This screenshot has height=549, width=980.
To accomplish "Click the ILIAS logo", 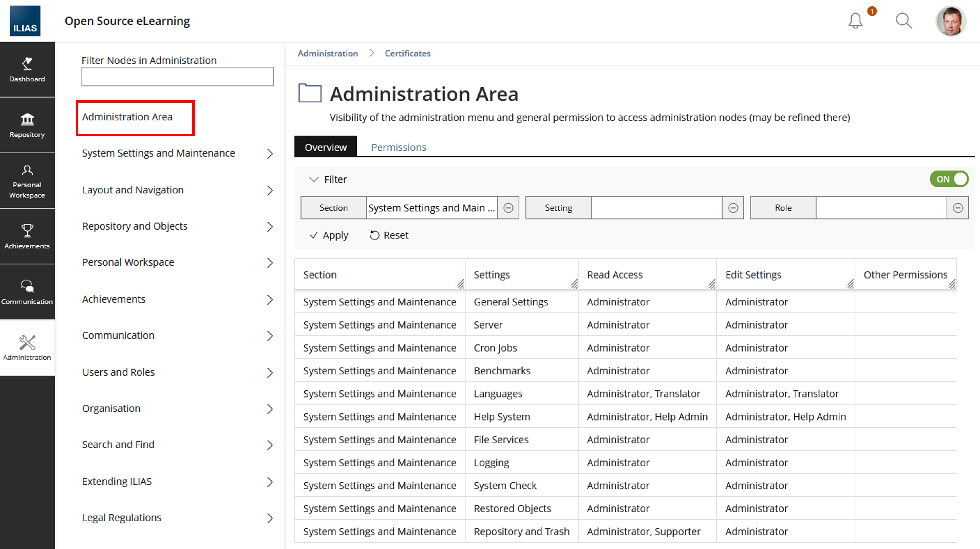I will pos(25,21).
